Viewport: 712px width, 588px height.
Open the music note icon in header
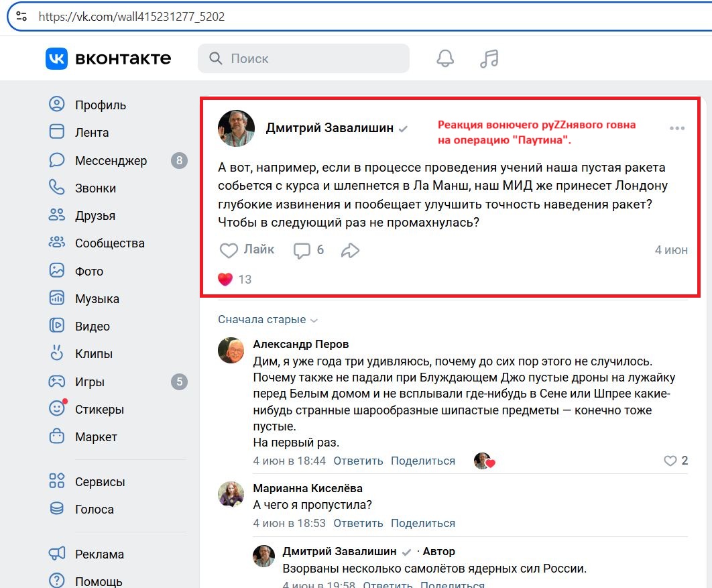tap(489, 58)
